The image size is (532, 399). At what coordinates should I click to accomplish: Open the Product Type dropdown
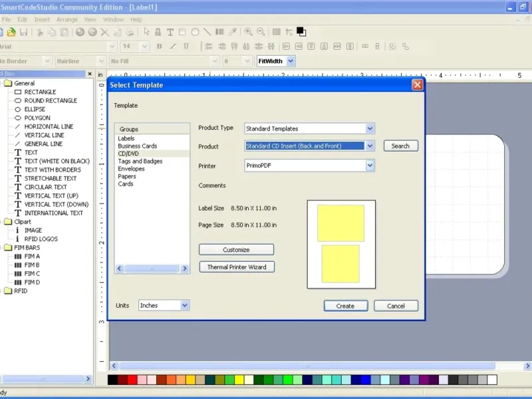tap(370, 128)
